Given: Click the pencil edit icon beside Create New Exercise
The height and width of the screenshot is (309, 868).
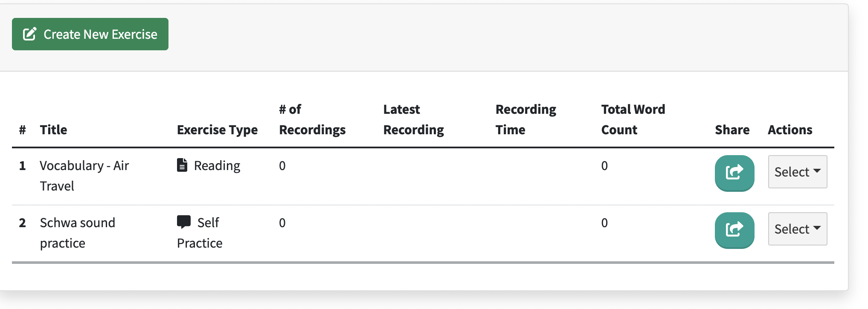Looking at the screenshot, I should tap(29, 34).
